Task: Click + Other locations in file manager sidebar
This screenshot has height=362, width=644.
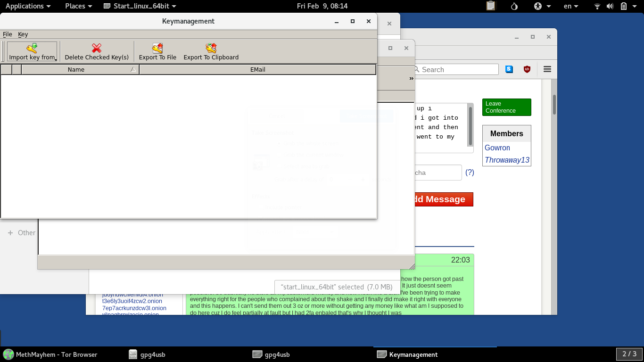Action: click(21, 232)
